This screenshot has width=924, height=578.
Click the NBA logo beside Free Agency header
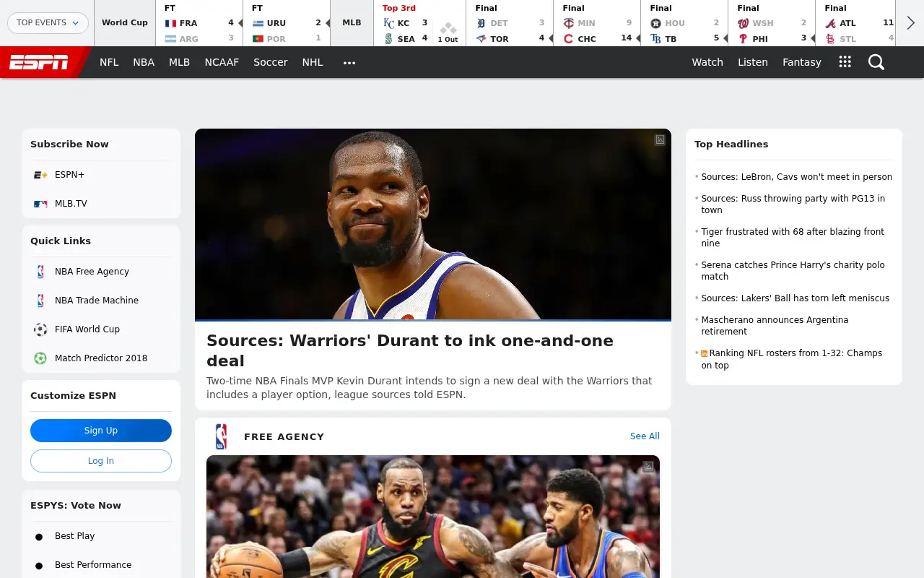221,436
